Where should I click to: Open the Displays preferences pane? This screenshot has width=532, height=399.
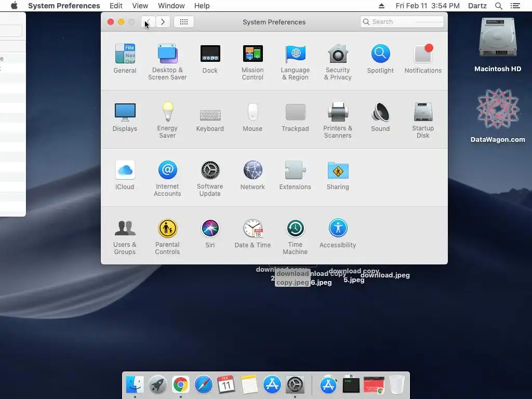point(125,117)
